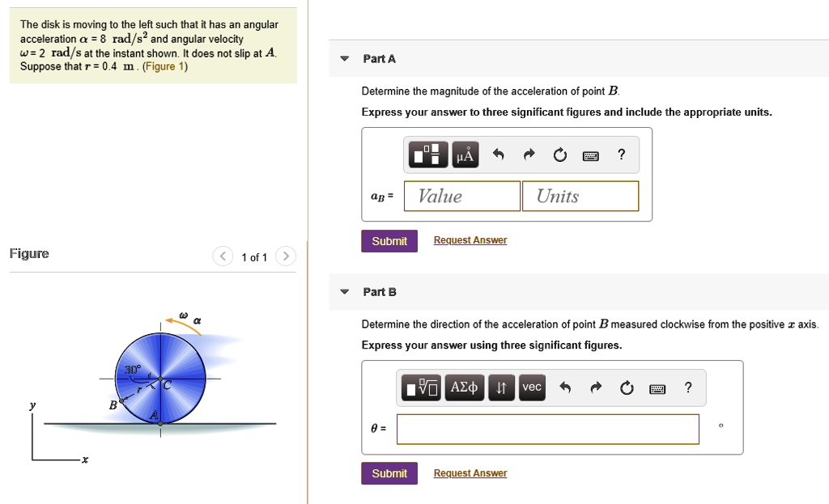Viewport: 829px width, 504px height.
Task: Click the next figure arrow
Action: coord(285,256)
